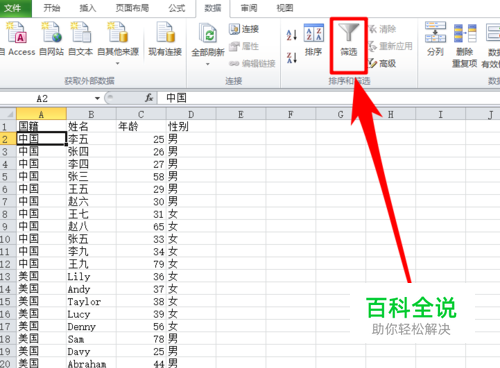Image resolution: width=500 pixels, height=368 pixels.
Task: Sort ascending A to Z icon
Action: click(292, 35)
